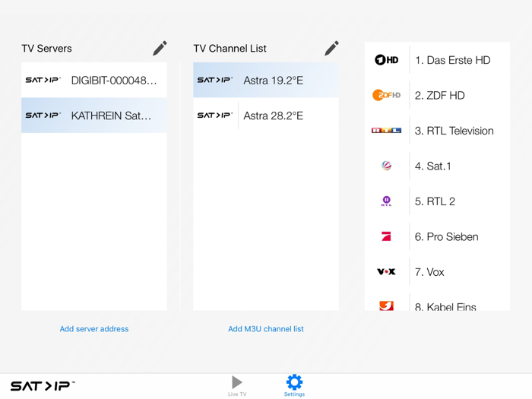Viewport: 532px width, 399px height.
Task: Select the KATHREIN Sat server
Action: point(94,116)
